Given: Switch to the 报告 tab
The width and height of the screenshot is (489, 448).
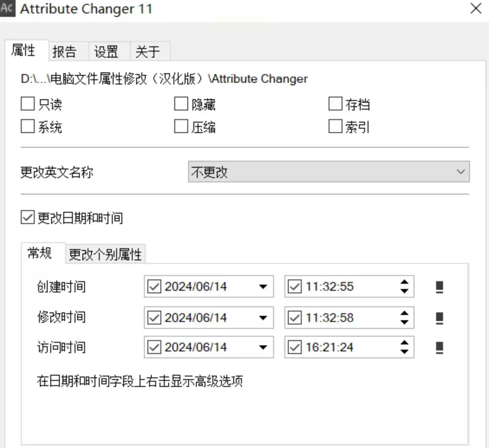Looking at the screenshot, I should 65,52.
